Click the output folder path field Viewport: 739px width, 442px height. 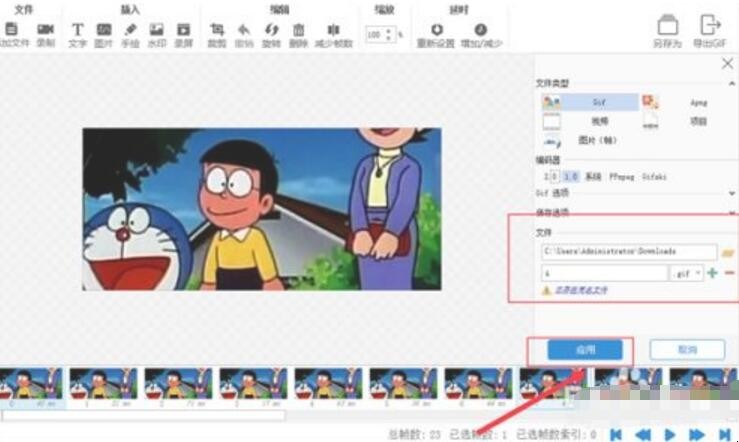click(x=629, y=252)
